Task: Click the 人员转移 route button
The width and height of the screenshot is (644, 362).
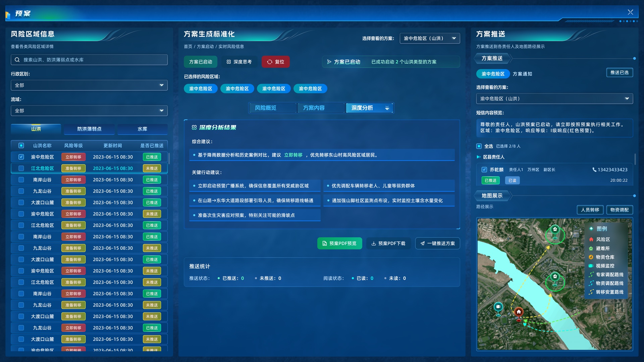Action: (x=590, y=210)
